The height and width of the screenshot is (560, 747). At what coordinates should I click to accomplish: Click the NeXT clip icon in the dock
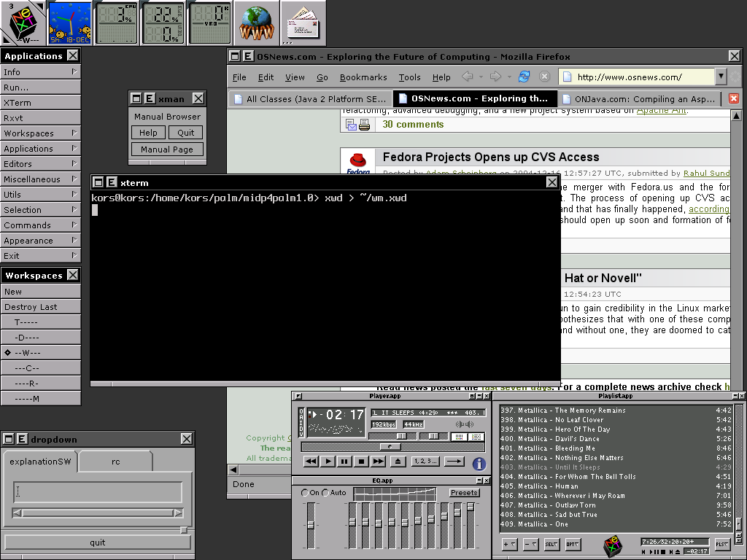click(23, 23)
